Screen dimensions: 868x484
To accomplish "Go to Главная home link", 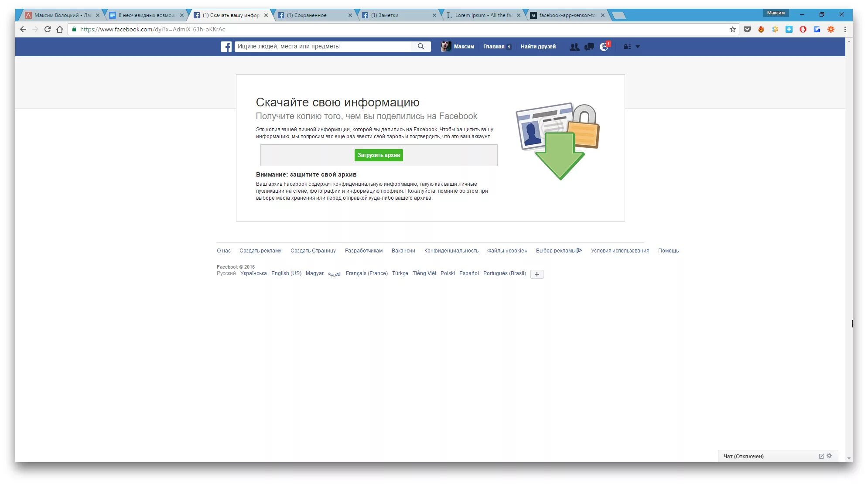I will coord(494,47).
